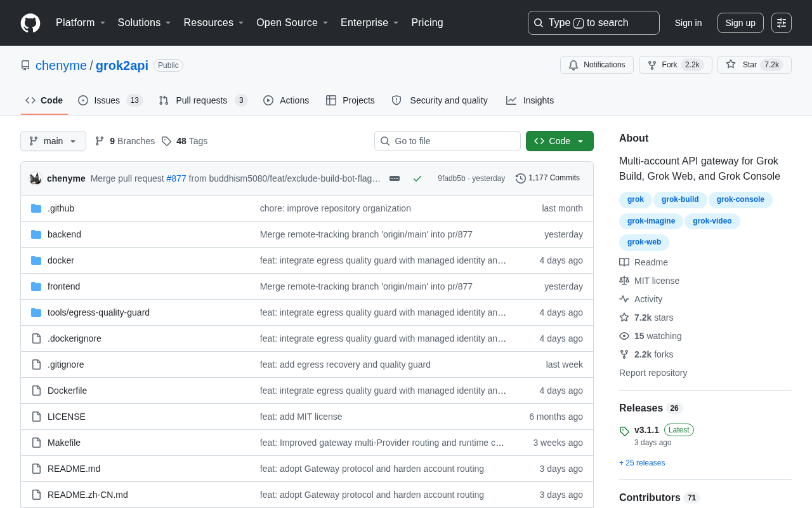Click the .gitignore file icon
Screen dimensions: 812x508
click(x=36, y=364)
